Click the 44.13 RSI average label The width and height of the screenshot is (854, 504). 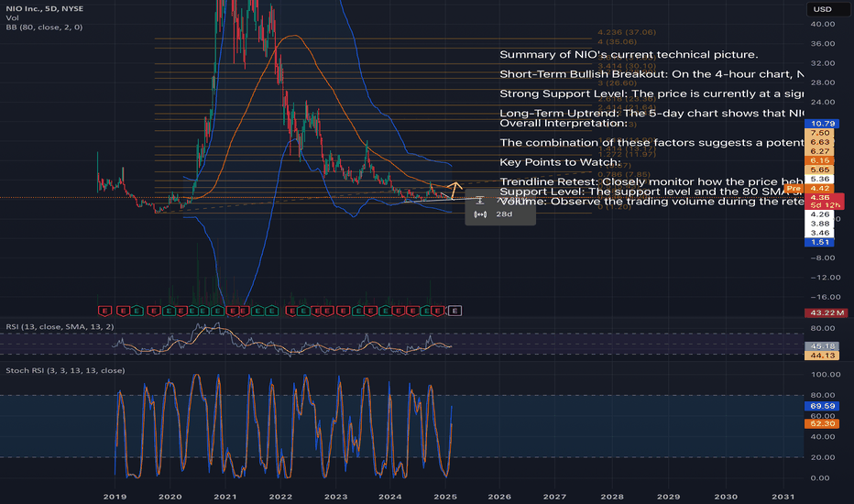coord(822,356)
